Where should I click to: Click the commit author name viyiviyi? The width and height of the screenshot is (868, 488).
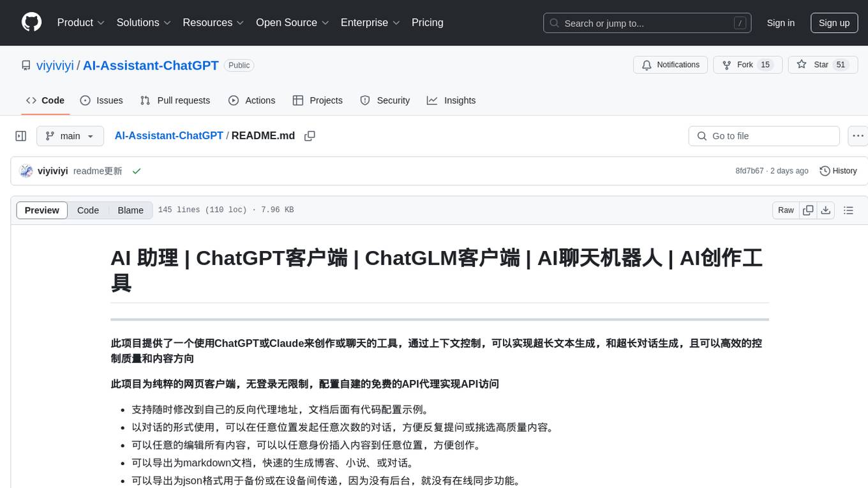[53, 171]
